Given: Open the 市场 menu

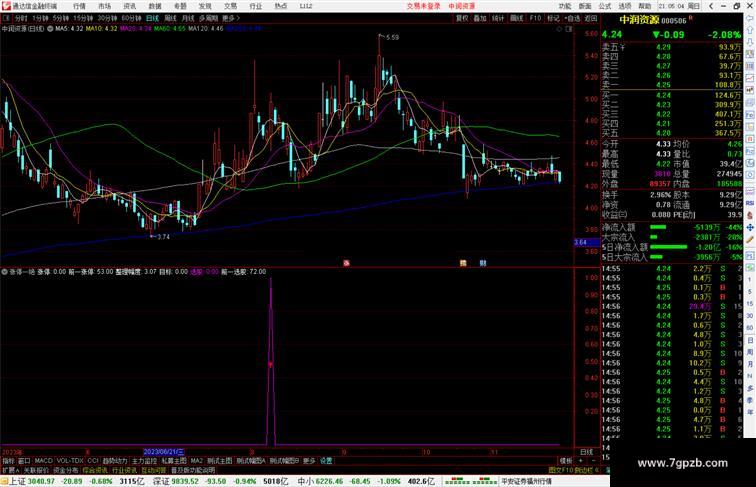Looking at the screenshot, I should pos(104,6).
